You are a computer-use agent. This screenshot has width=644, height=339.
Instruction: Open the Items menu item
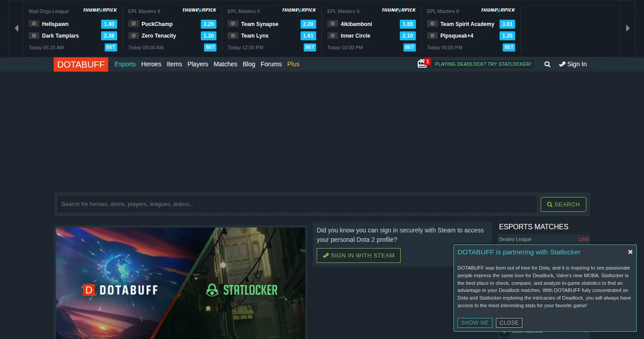174,64
